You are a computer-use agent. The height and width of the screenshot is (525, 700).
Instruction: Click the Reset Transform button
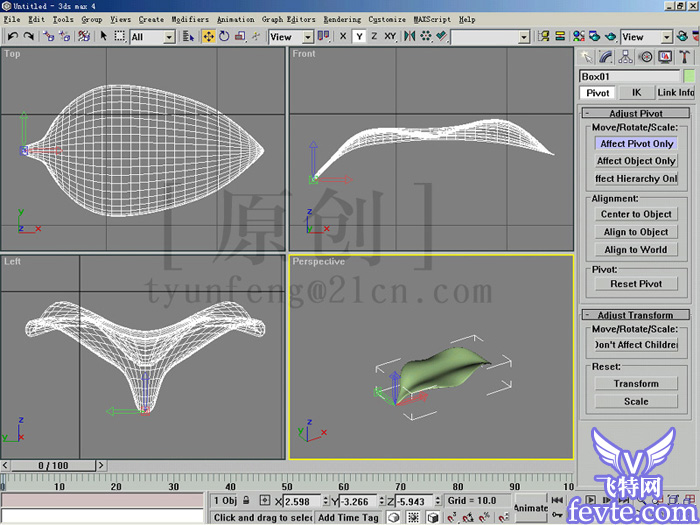click(x=636, y=384)
